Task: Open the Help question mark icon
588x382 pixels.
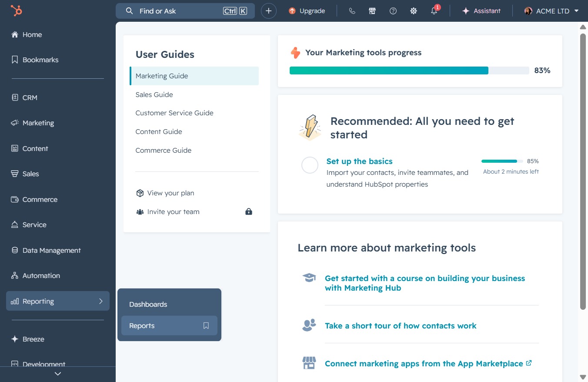Action: pyautogui.click(x=393, y=11)
